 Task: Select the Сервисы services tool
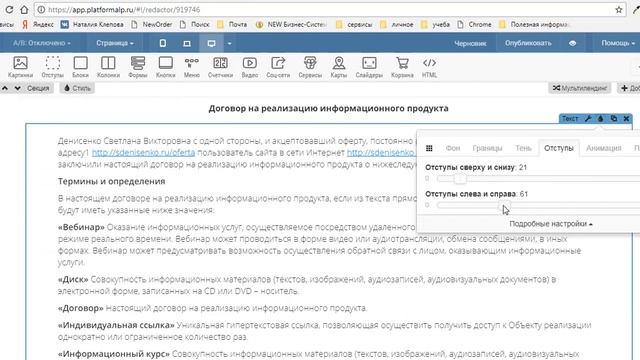(310, 67)
